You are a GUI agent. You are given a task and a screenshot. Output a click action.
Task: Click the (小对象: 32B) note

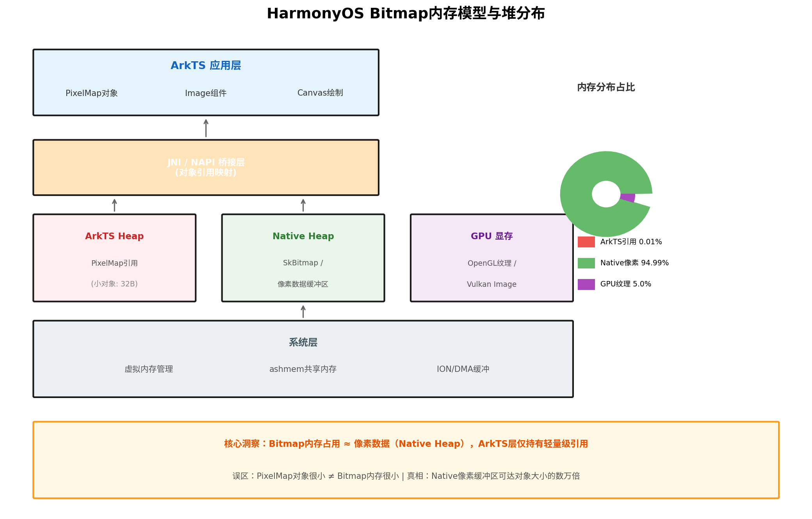114,284
